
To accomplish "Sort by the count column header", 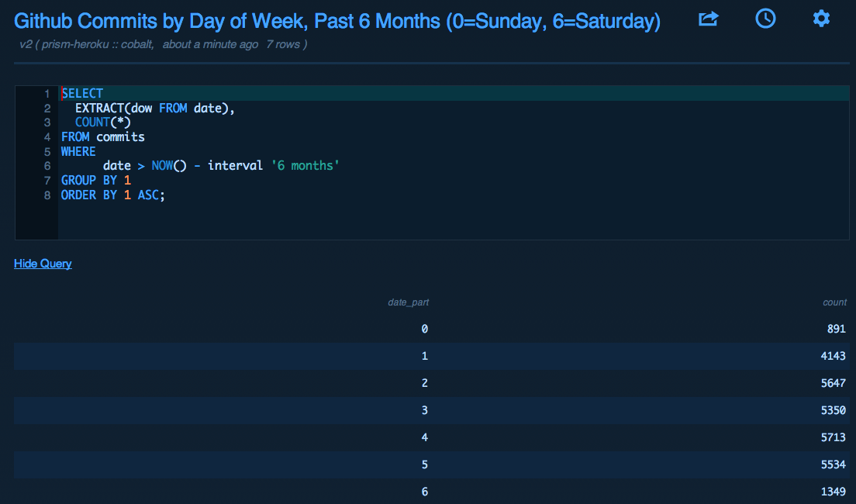I will pyautogui.click(x=834, y=302).
